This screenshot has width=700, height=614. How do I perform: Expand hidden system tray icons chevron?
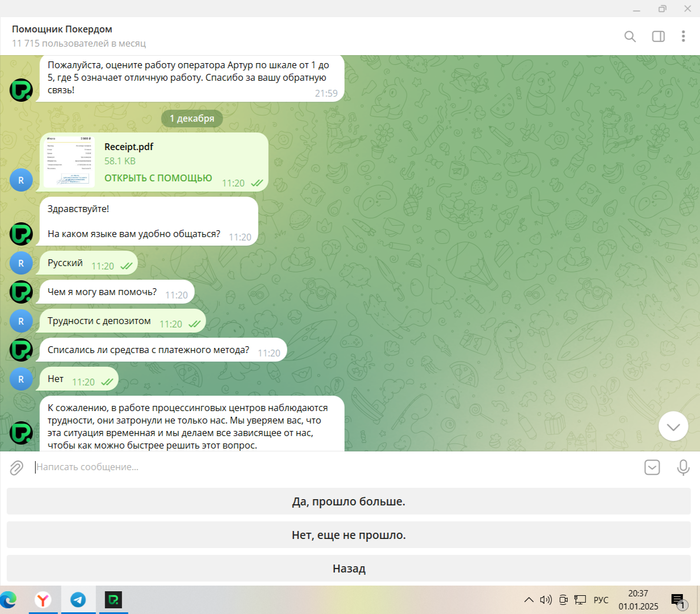529,600
